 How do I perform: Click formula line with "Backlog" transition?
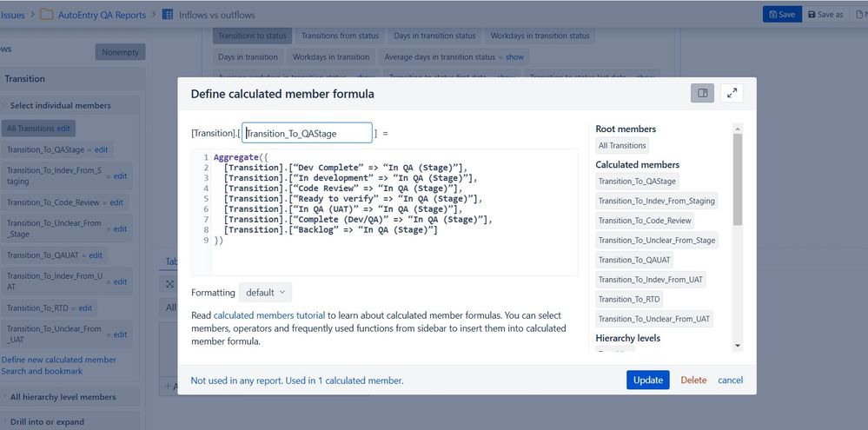point(331,229)
